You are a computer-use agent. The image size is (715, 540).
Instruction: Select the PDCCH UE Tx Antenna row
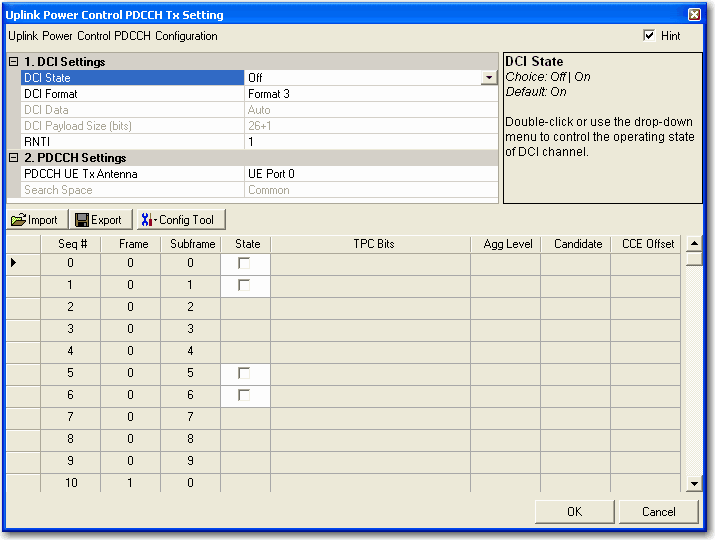(x=132, y=174)
